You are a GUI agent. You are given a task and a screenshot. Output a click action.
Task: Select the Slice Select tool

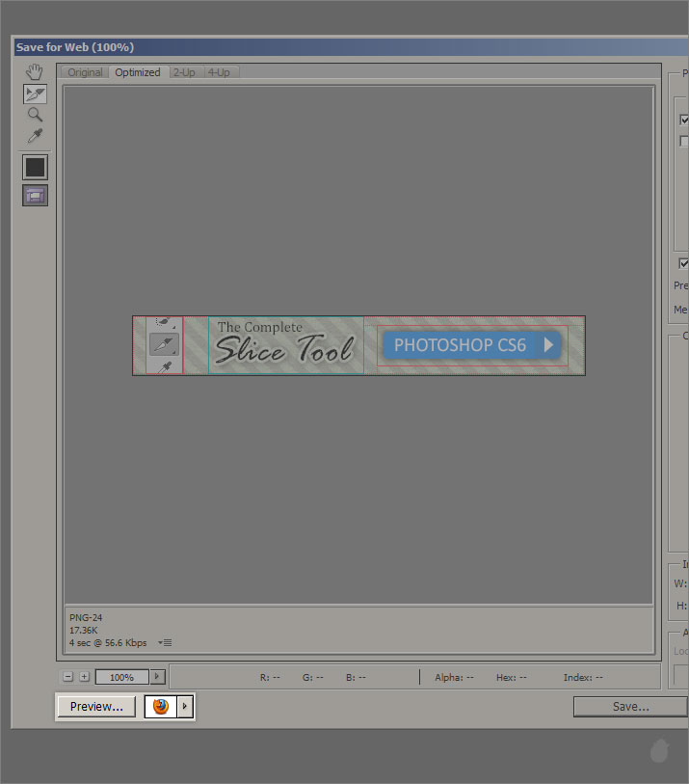point(35,94)
